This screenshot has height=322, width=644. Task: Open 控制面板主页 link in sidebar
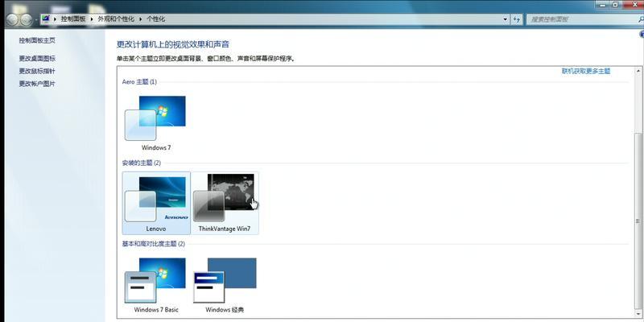click(x=37, y=40)
